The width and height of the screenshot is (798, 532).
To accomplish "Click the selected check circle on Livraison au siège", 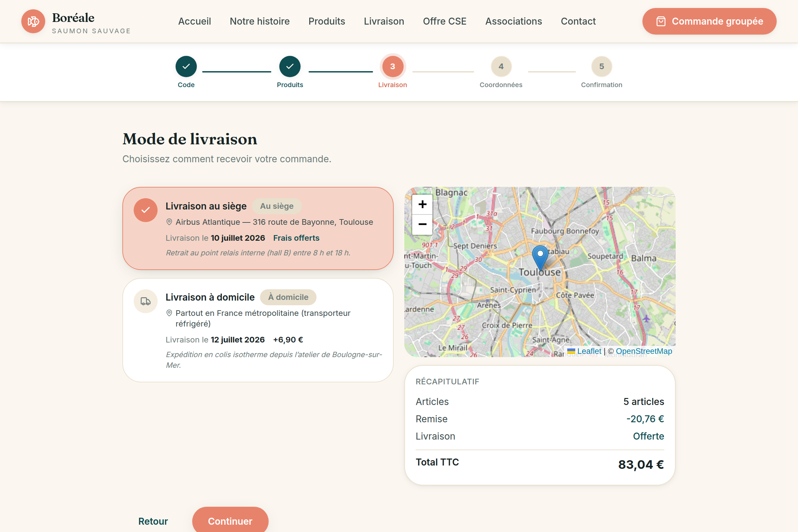I will [x=146, y=210].
